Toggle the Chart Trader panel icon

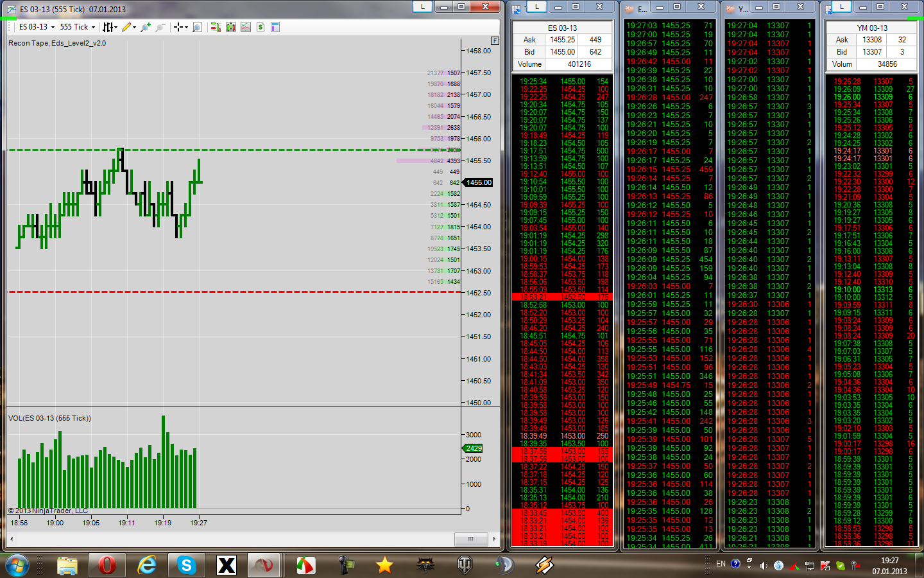pos(216,27)
